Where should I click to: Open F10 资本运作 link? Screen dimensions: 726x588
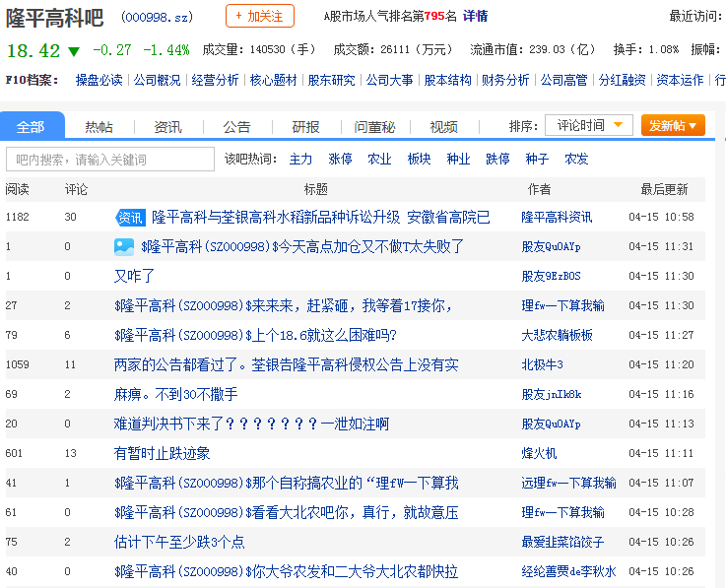click(680, 80)
